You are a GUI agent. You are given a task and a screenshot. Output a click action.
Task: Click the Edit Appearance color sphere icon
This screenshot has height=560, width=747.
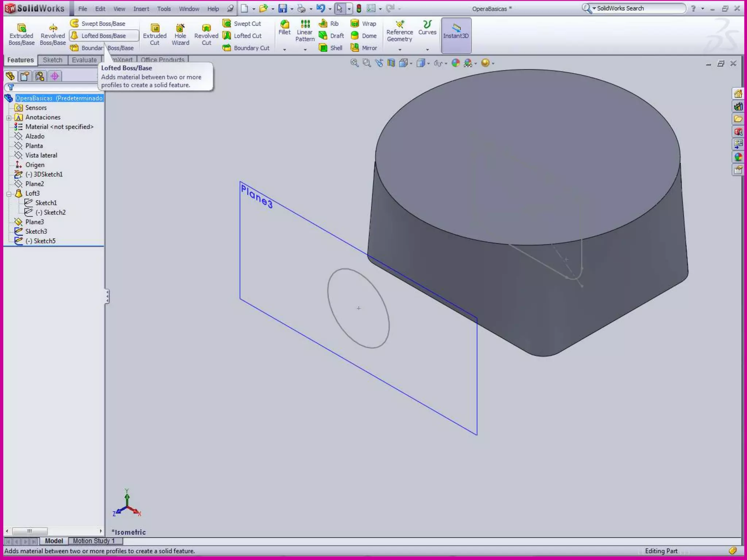point(455,63)
